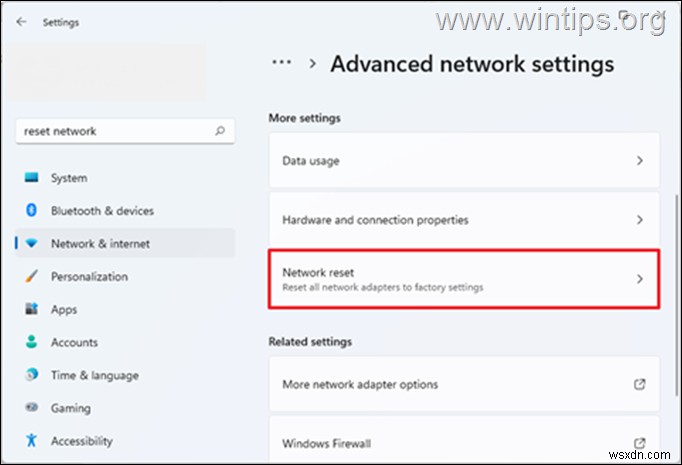
Task: Click the Bluetooth & devices icon
Action: pos(31,211)
